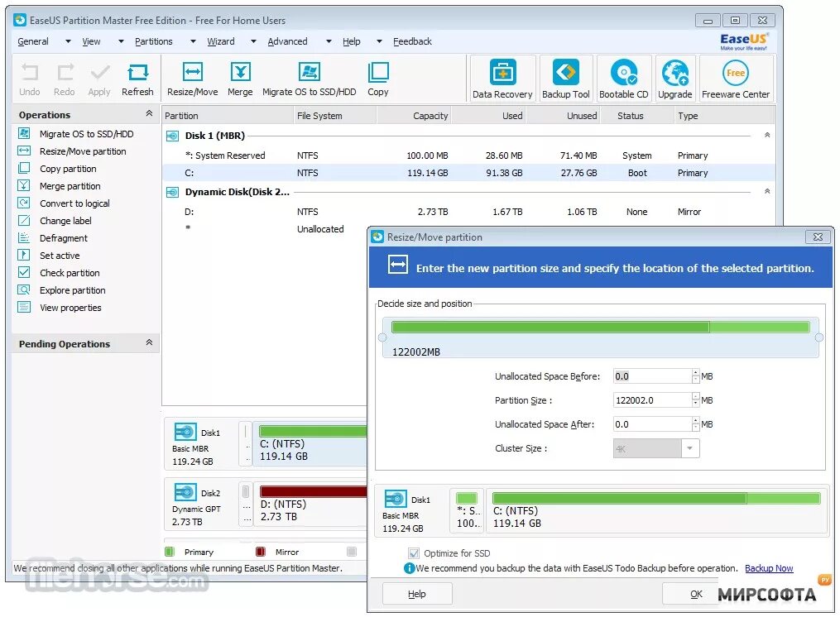The image size is (840, 617).
Task: Select the System Reserved partition row
Action: point(468,155)
